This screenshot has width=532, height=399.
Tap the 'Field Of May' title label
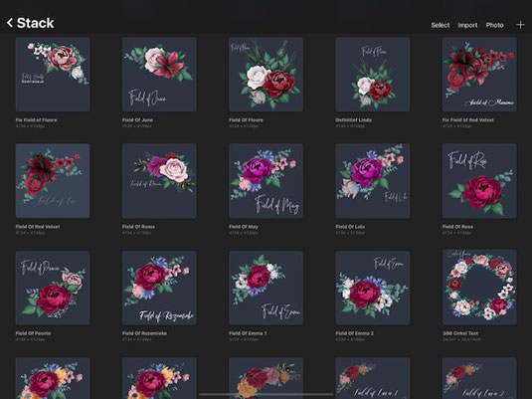[244, 227]
